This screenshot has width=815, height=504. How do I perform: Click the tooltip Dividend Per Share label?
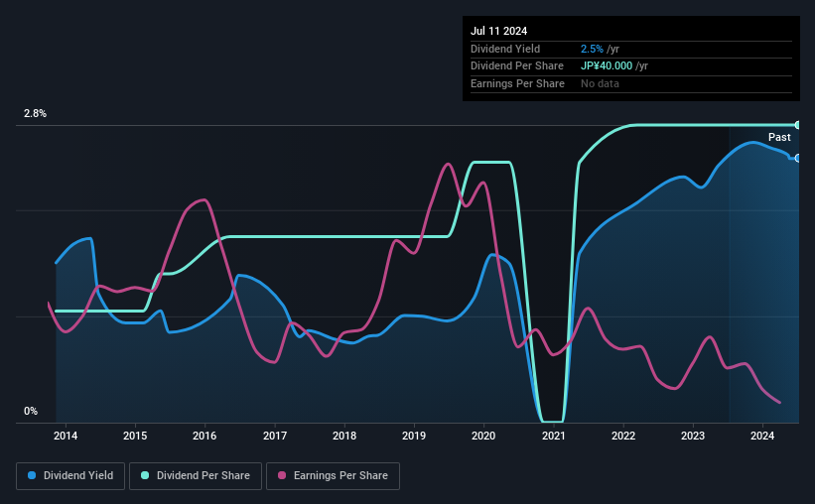(x=517, y=66)
